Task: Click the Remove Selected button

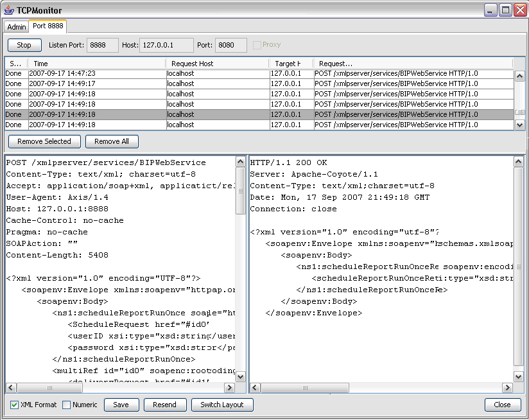Action: 44,141
